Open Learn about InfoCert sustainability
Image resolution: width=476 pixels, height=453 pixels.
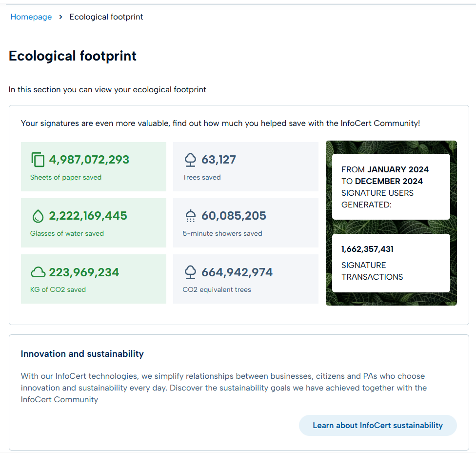pyautogui.click(x=377, y=425)
